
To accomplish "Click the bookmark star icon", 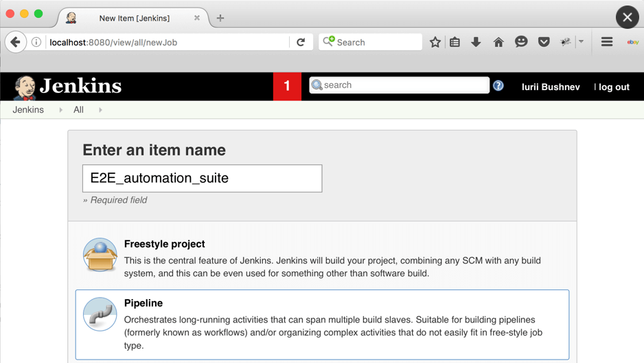I will click(x=435, y=42).
